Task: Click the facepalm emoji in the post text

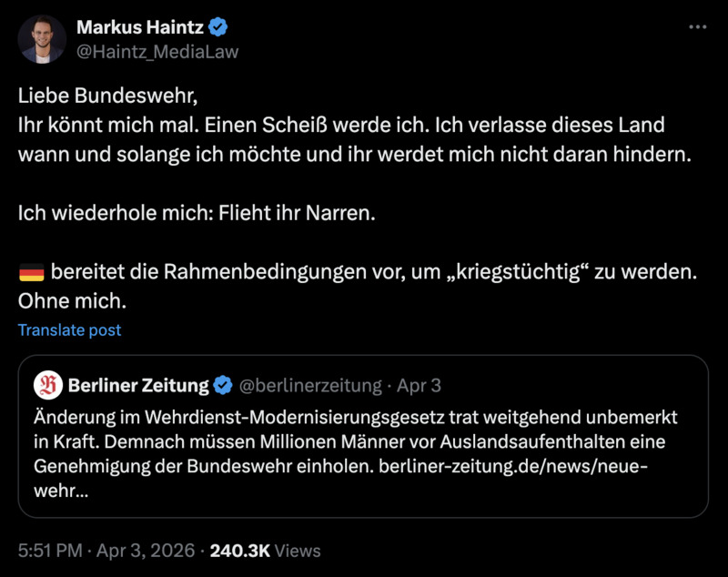Action: (x=30, y=268)
